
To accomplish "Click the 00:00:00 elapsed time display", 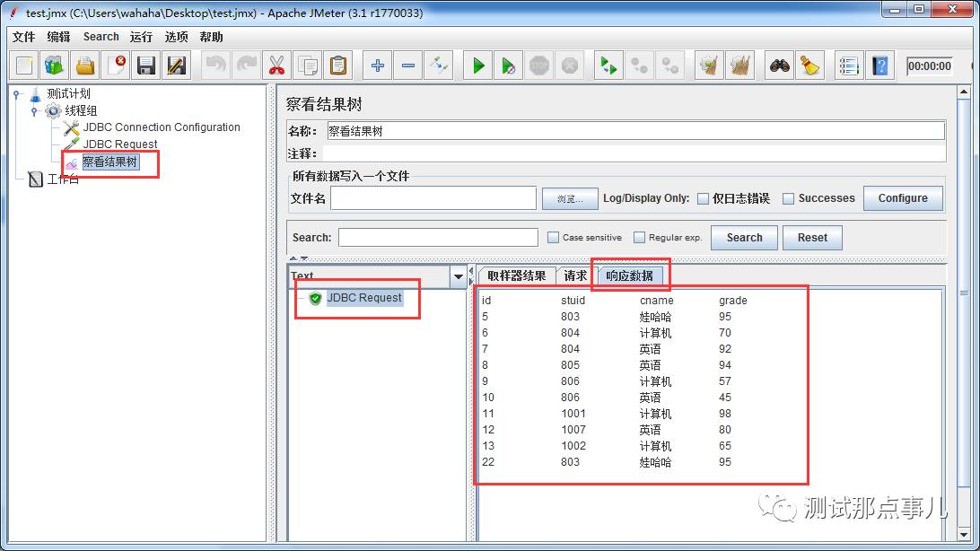I will [930, 66].
